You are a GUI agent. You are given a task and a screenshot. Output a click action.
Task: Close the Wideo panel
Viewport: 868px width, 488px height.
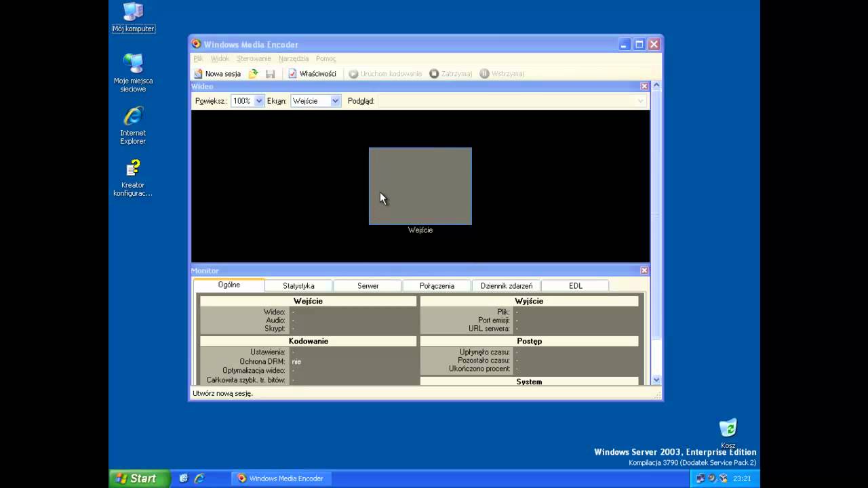pyautogui.click(x=644, y=86)
